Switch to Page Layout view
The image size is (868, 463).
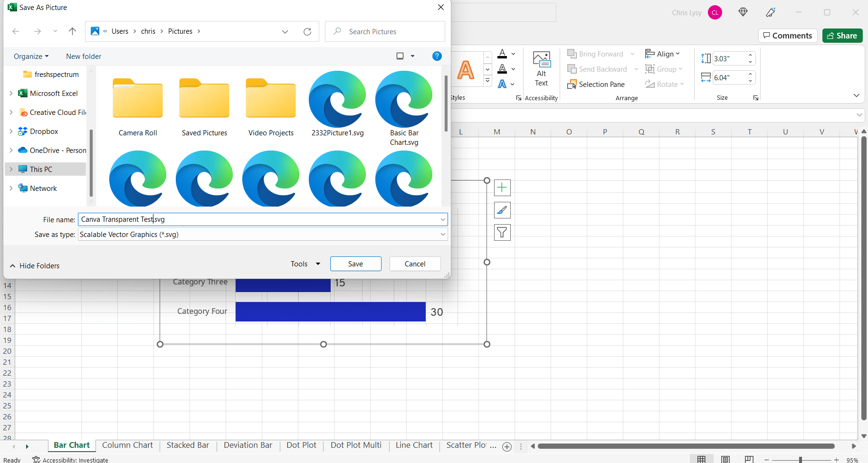coord(725,459)
